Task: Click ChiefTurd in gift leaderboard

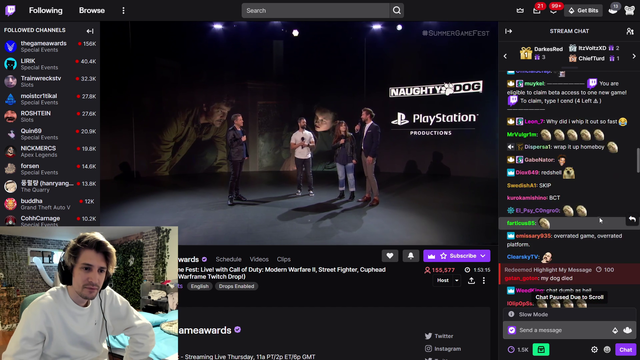Action: point(591,58)
